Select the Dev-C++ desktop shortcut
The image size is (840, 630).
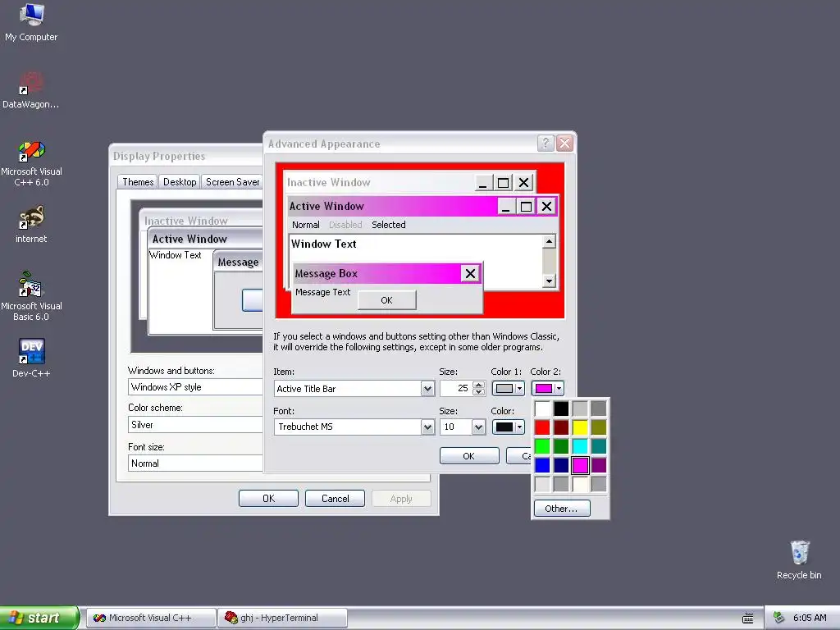pos(31,358)
